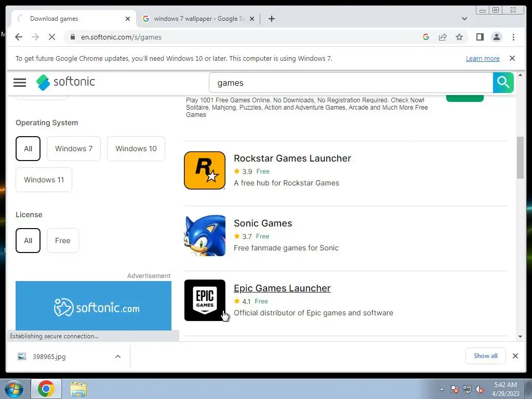Click Epic Games logo thumbnail

(x=205, y=300)
